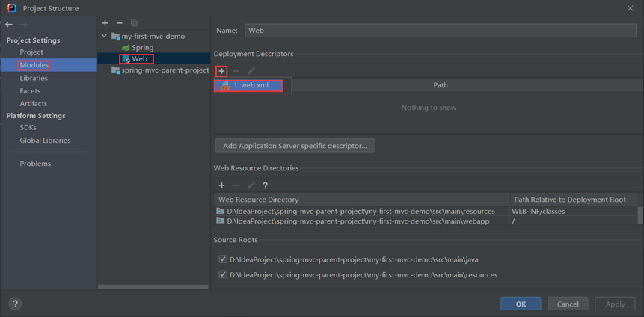
Task: Choose web.xml from the descriptor popup
Action: 248,85
